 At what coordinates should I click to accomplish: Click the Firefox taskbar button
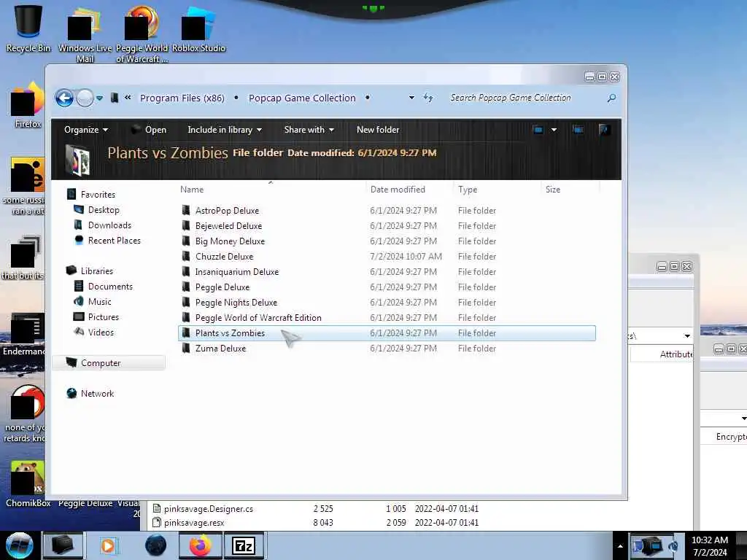tap(200, 545)
